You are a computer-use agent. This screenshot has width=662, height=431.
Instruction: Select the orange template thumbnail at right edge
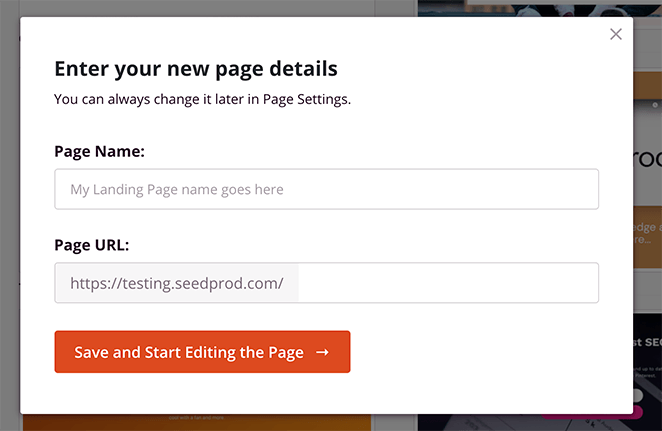[647, 235]
